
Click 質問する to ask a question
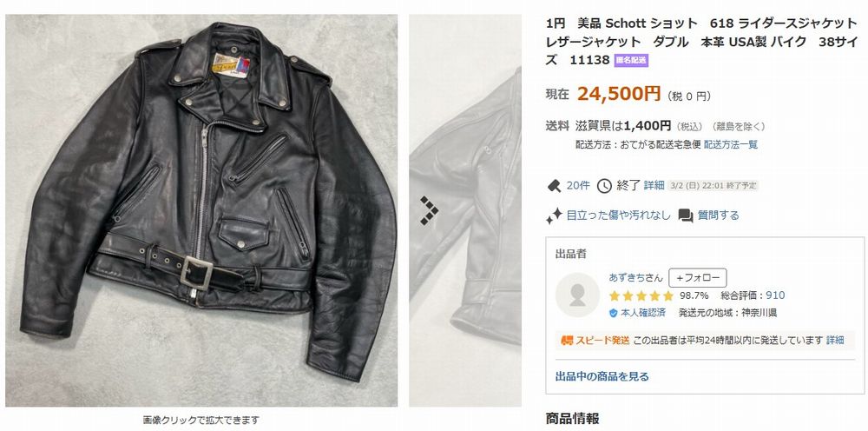click(718, 215)
